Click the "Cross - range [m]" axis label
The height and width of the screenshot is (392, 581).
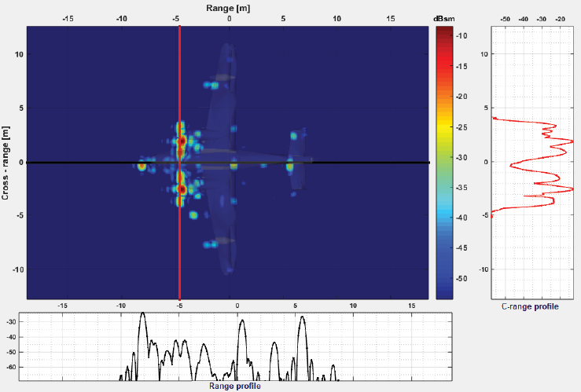pyautogui.click(x=6, y=163)
